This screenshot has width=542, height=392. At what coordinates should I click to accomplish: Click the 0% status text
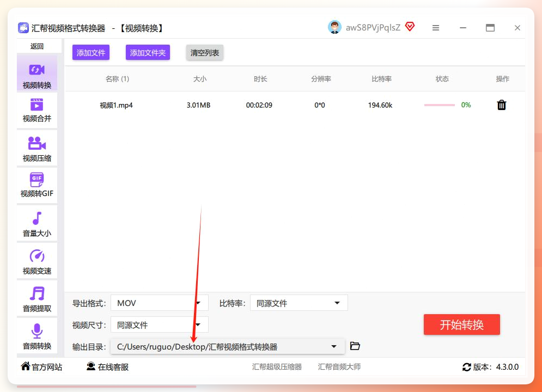click(x=466, y=105)
